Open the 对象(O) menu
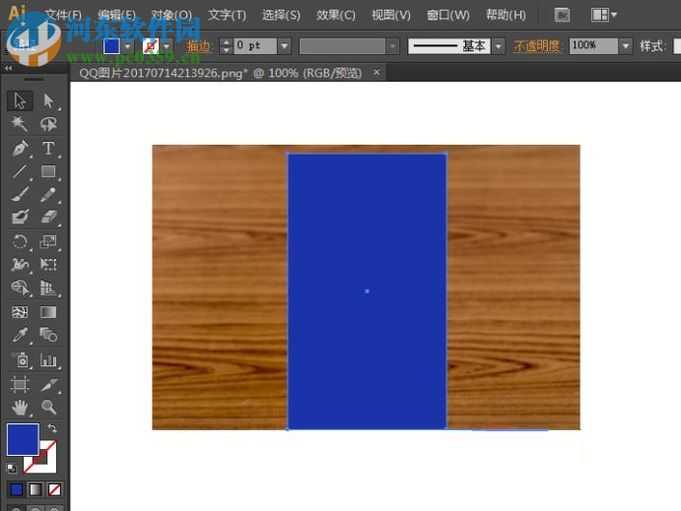This screenshot has width=681, height=511. click(x=172, y=16)
